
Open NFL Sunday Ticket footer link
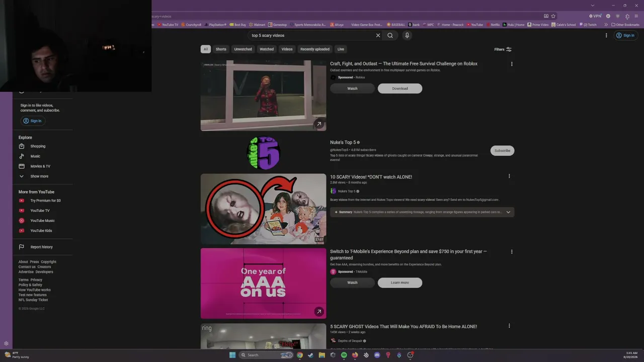pyautogui.click(x=33, y=300)
